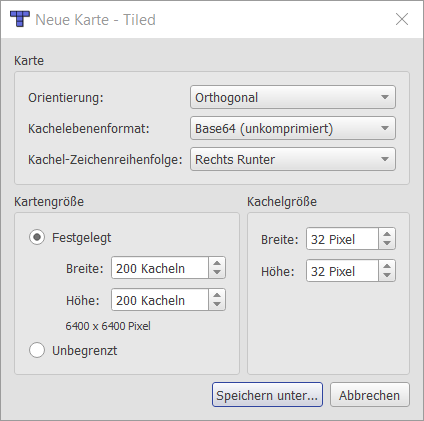Focus the map Breite 200 Kacheln field
Image resolution: width=424 pixels, height=421 pixels.
[x=160, y=268]
